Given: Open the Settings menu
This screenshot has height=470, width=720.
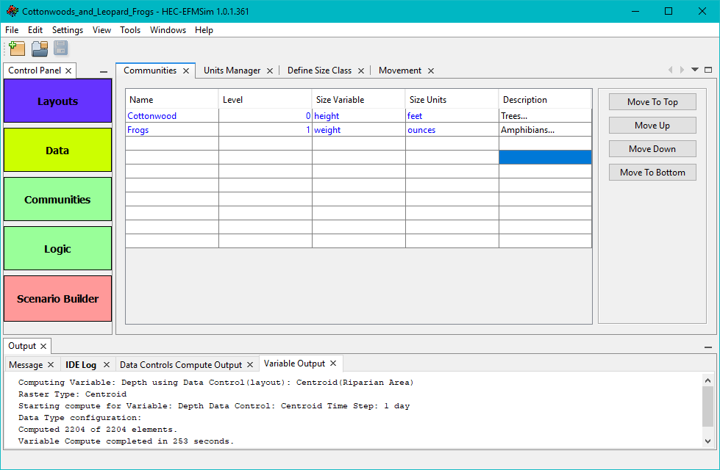Looking at the screenshot, I should [x=67, y=30].
